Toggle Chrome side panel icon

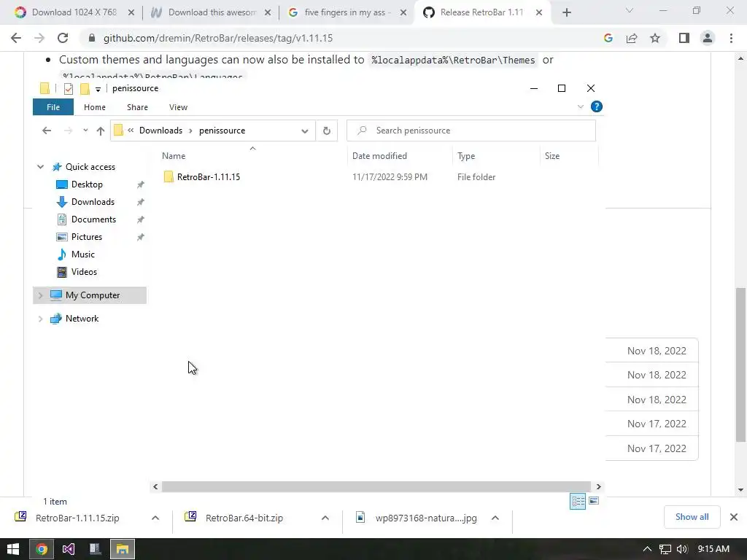coord(684,38)
